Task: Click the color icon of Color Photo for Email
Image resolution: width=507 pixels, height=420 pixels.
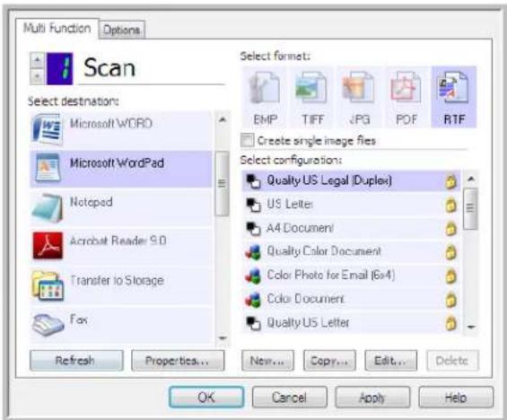Action: [253, 276]
